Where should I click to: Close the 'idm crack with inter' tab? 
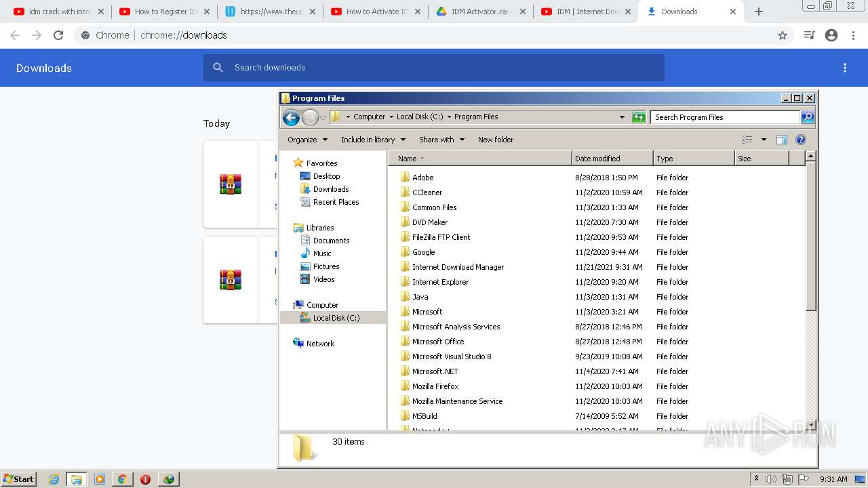pos(101,12)
